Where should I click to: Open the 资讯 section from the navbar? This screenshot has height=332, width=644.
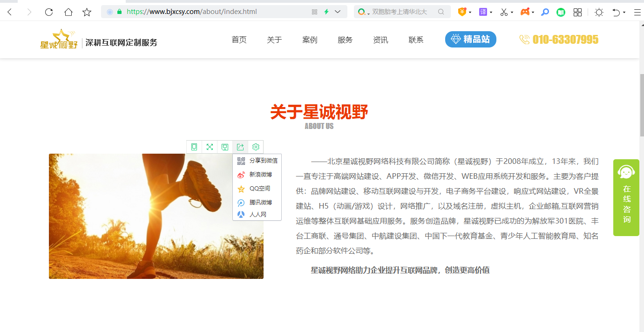tap(380, 40)
